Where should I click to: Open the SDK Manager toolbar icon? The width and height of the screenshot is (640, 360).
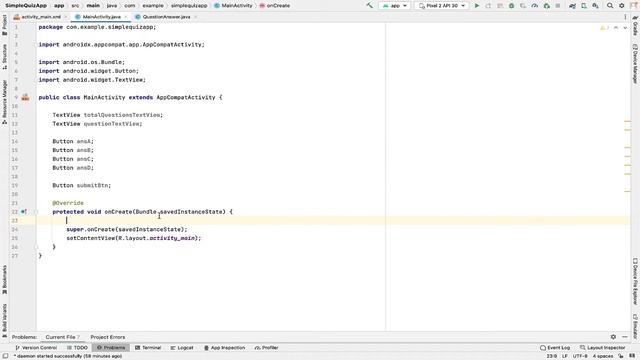coord(596,6)
